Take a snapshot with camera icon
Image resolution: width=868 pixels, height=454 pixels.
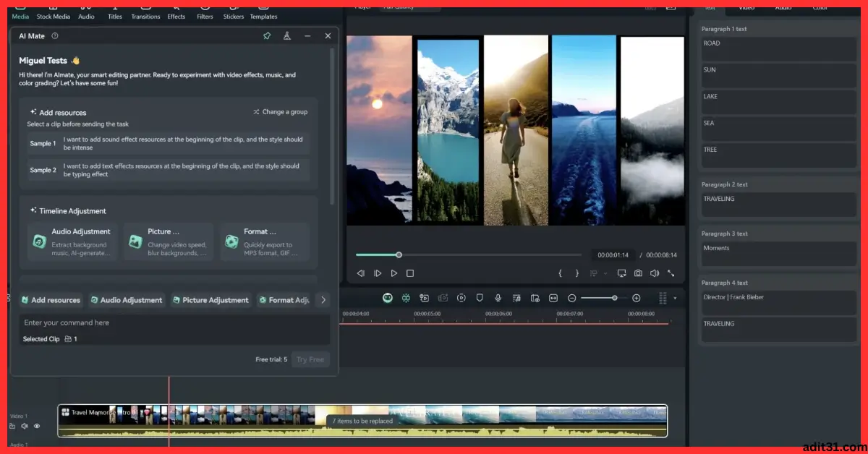click(x=638, y=273)
